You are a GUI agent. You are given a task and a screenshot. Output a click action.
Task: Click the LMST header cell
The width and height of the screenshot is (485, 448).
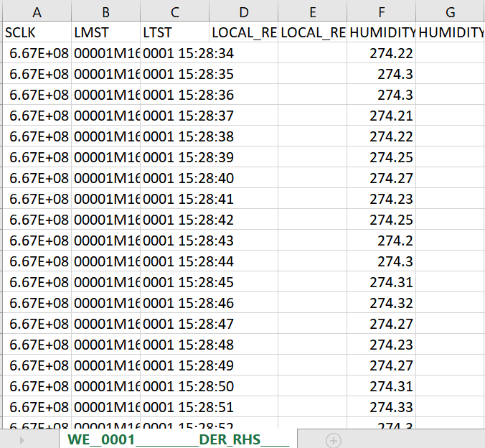(105, 32)
